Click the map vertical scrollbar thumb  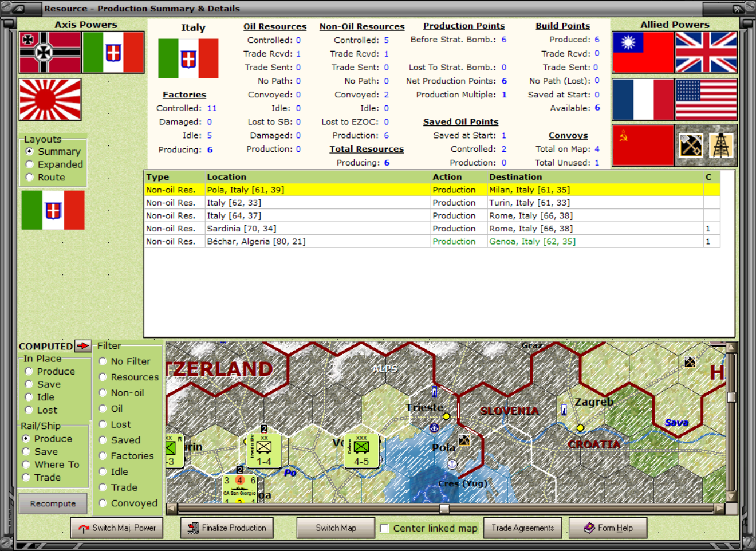pyautogui.click(x=731, y=397)
